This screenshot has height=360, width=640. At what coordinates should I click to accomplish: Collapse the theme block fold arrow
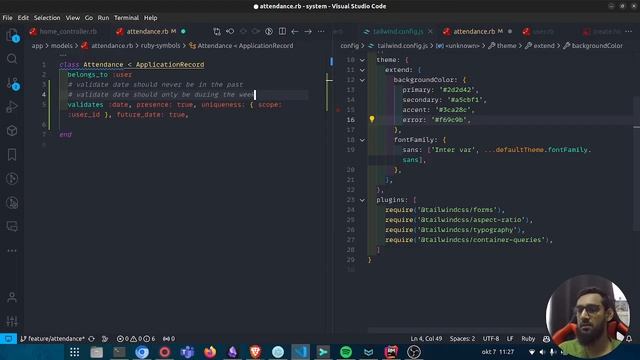point(362,60)
